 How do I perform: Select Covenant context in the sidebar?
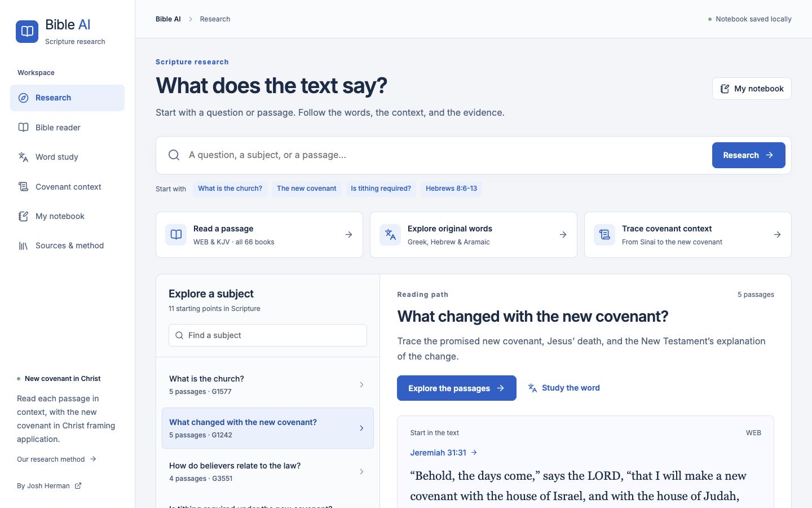pyautogui.click(x=67, y=187)
